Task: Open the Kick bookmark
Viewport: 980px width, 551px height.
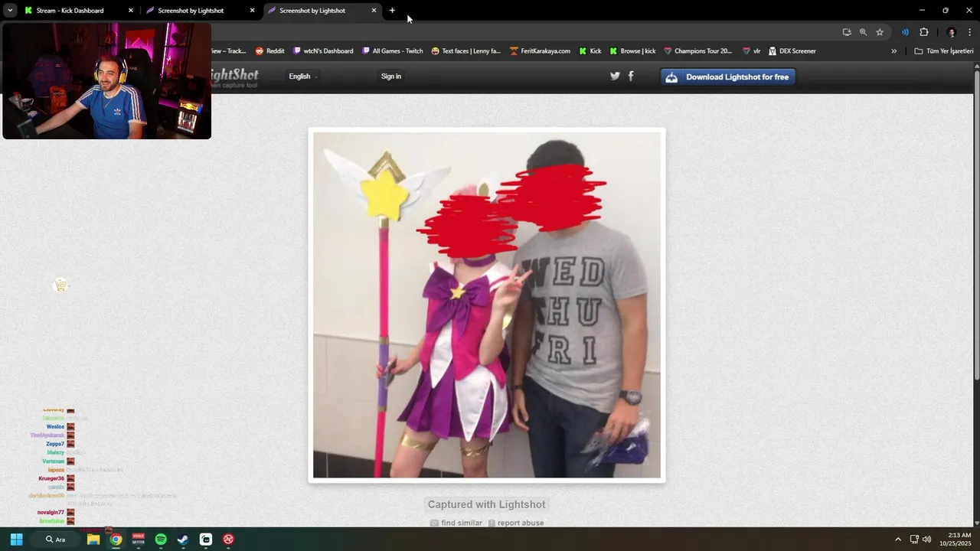Action: click(590, 51)
